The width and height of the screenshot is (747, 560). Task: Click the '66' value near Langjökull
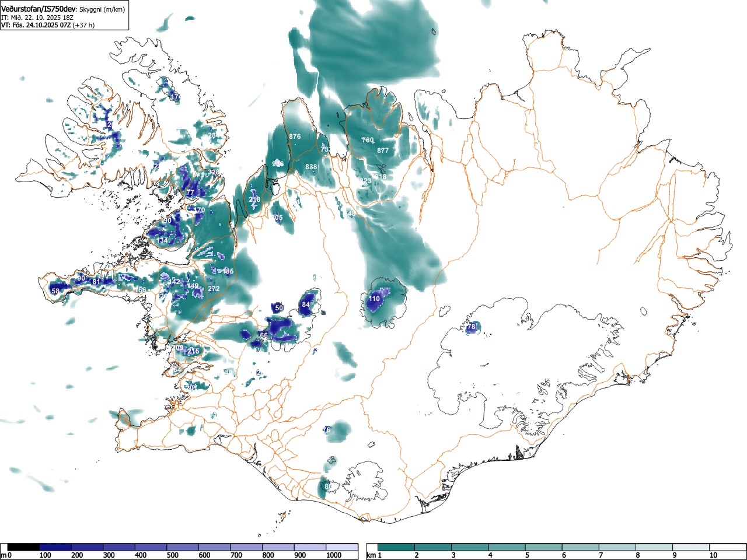tap(264, 335)
